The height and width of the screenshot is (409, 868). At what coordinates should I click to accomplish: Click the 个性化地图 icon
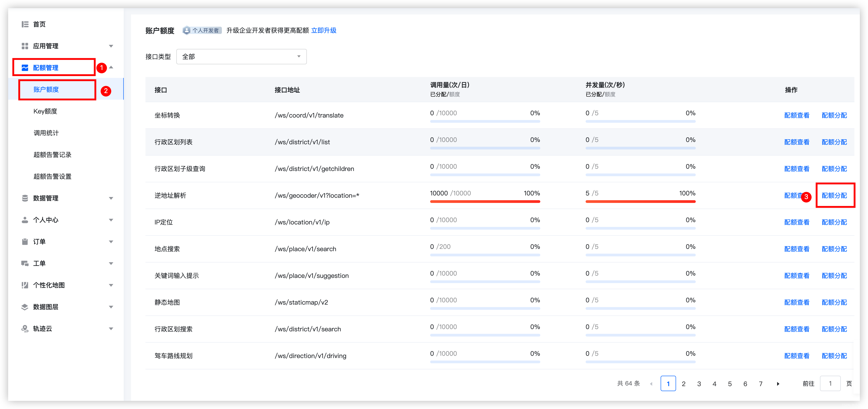click(25, 285)
